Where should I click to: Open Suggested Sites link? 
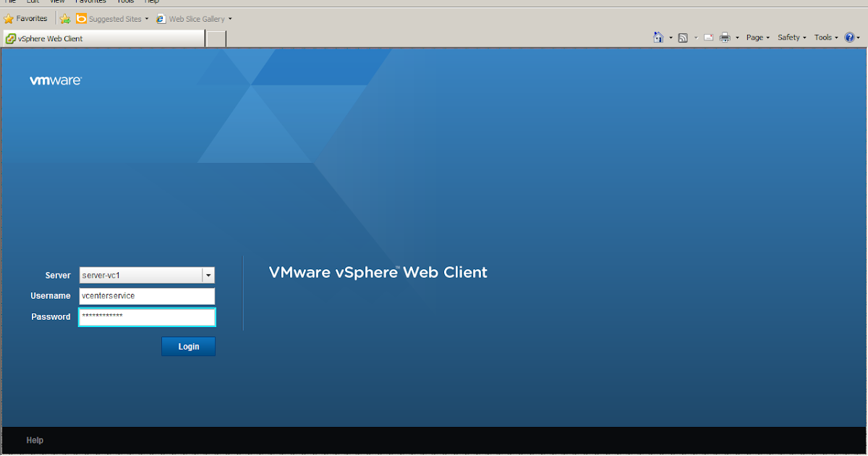pos(115,19)
